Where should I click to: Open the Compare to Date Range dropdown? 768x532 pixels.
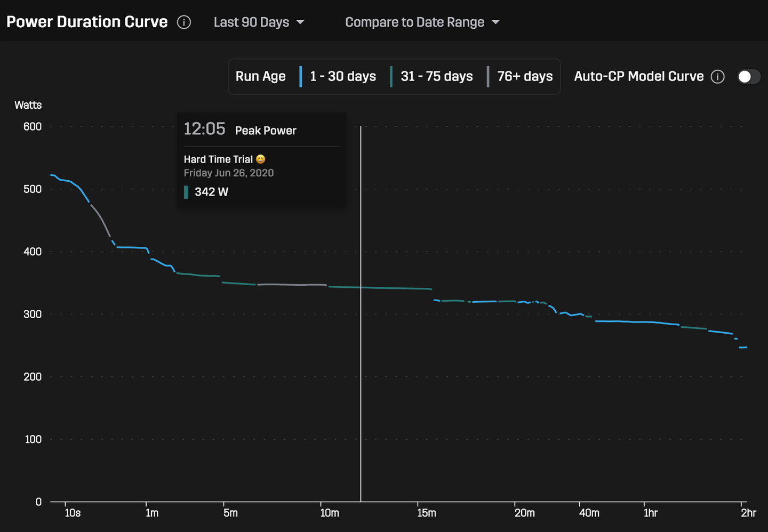[x=415, y=22]
